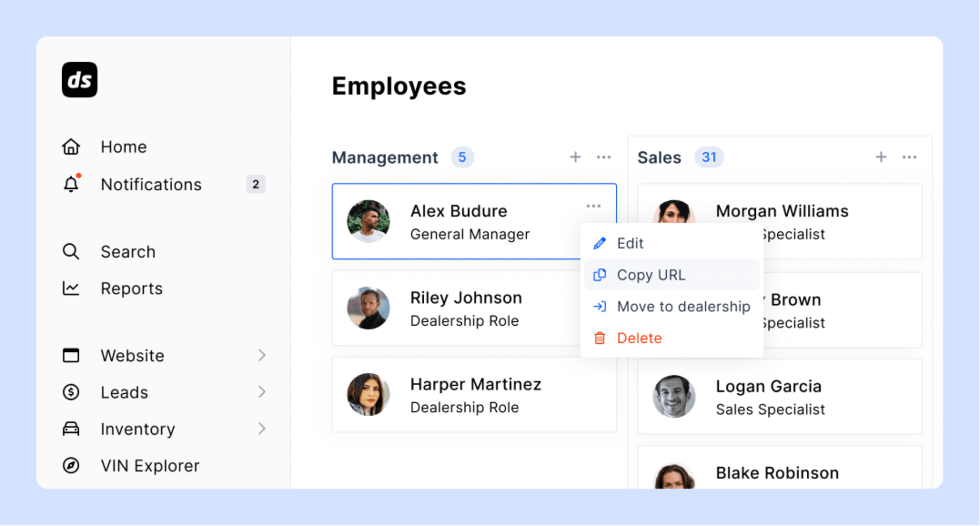Expand the Leads submenu chevron
The width and height of the screenshot is (980, 526).
pyautogui.click(x=262, y=392)
